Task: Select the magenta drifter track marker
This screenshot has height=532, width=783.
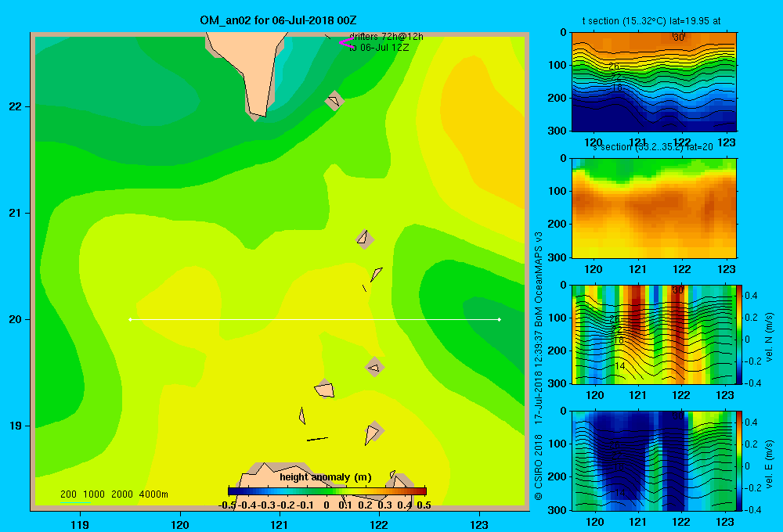Action: click(x=345, y=43)
